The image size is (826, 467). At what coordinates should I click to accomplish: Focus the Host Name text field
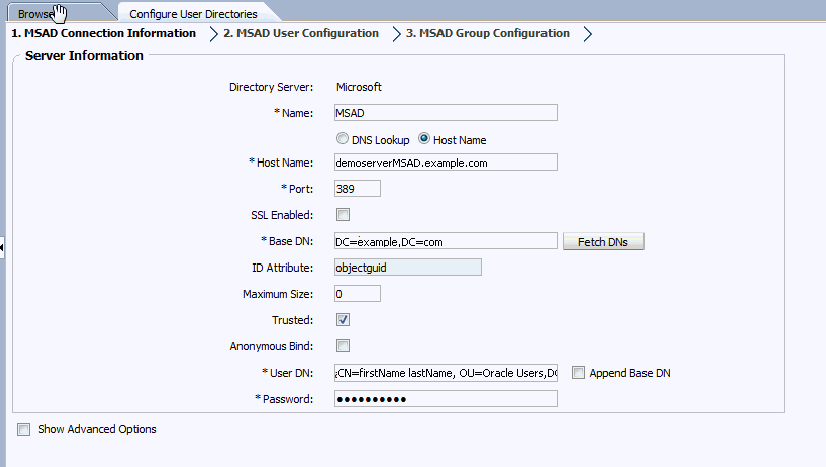445,162
